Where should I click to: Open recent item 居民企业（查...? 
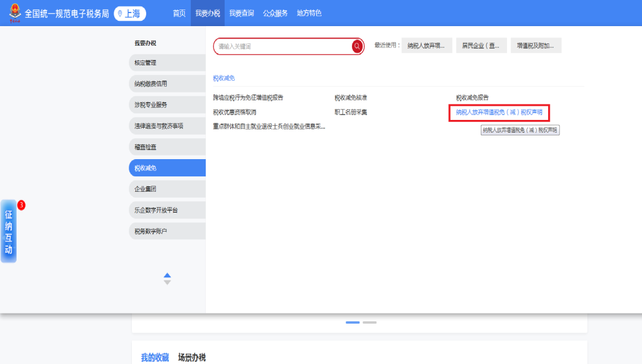click(481, 45)
